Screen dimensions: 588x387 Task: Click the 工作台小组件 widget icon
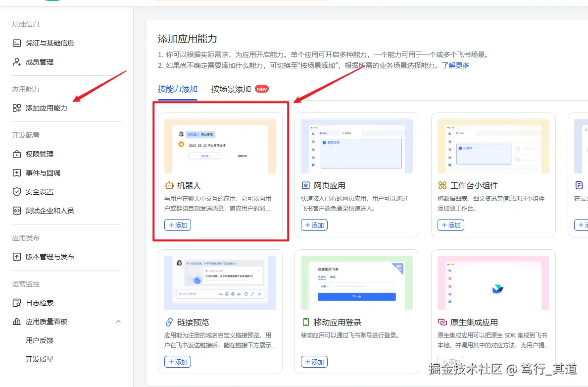pos(442,185)
